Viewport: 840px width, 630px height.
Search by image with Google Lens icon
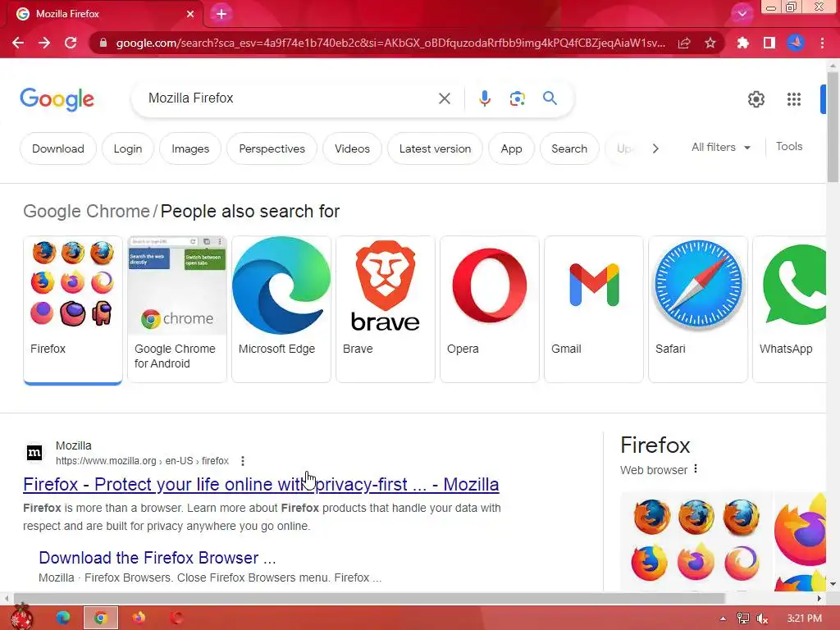[x=517, y=98]
